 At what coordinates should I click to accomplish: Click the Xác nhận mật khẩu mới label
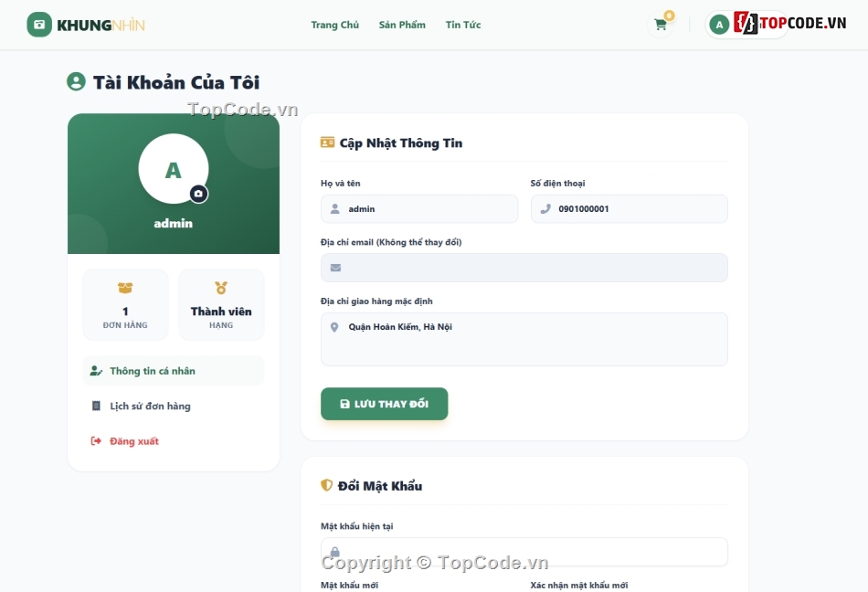tap(579, 585)
